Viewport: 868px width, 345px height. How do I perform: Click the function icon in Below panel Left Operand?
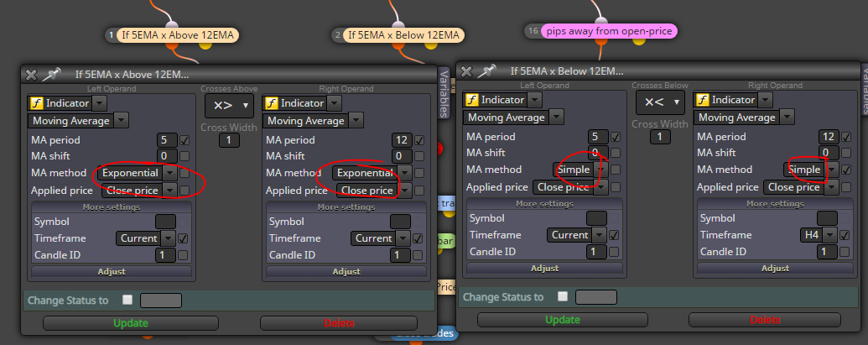[x=471, y=100]
